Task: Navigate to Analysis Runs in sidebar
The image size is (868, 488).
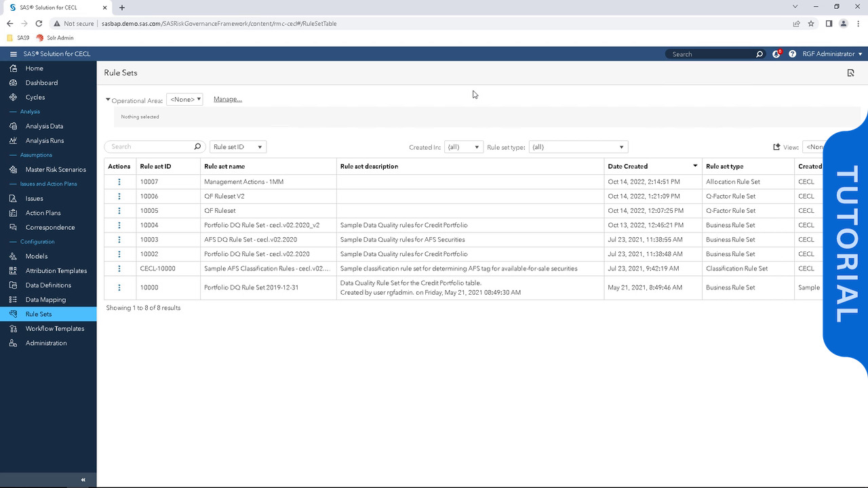Action: [x=45, y=141]
